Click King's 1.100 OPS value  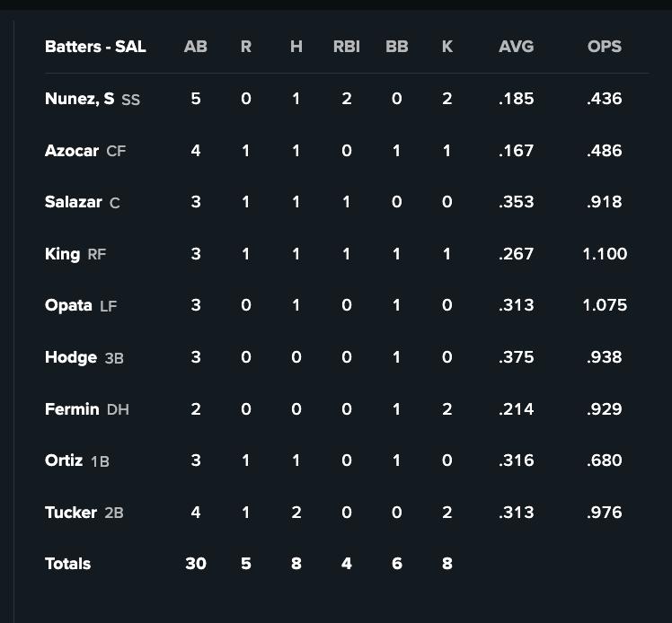point(604,254)
